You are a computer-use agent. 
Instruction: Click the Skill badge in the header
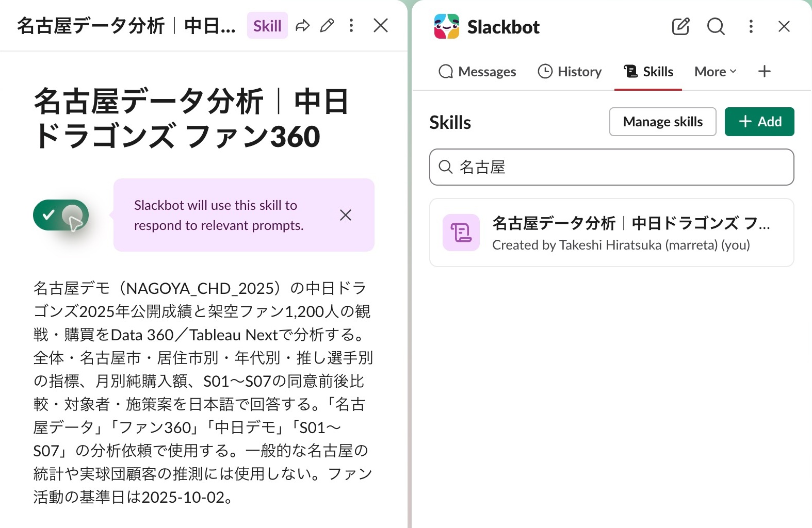tap(267, 26)
